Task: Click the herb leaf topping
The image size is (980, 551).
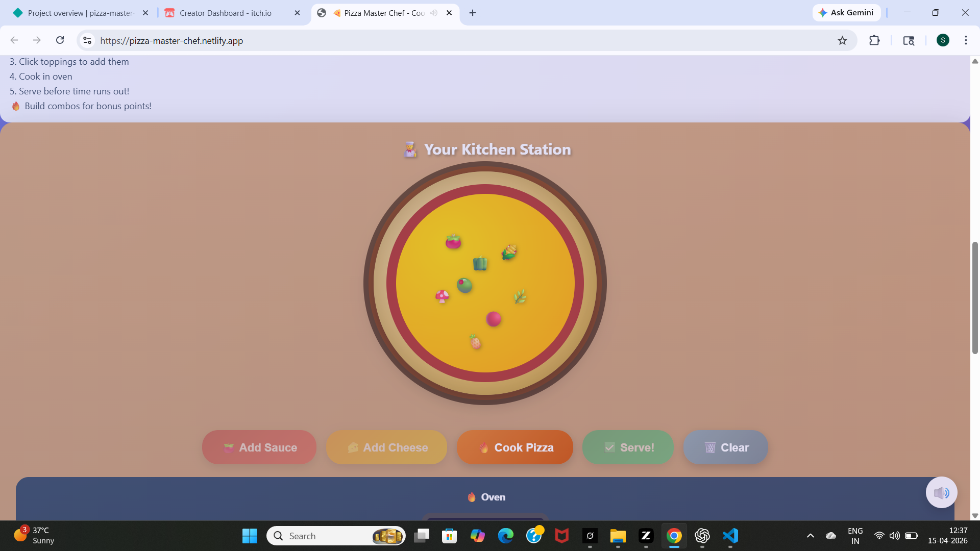Action: coord(520,296)
